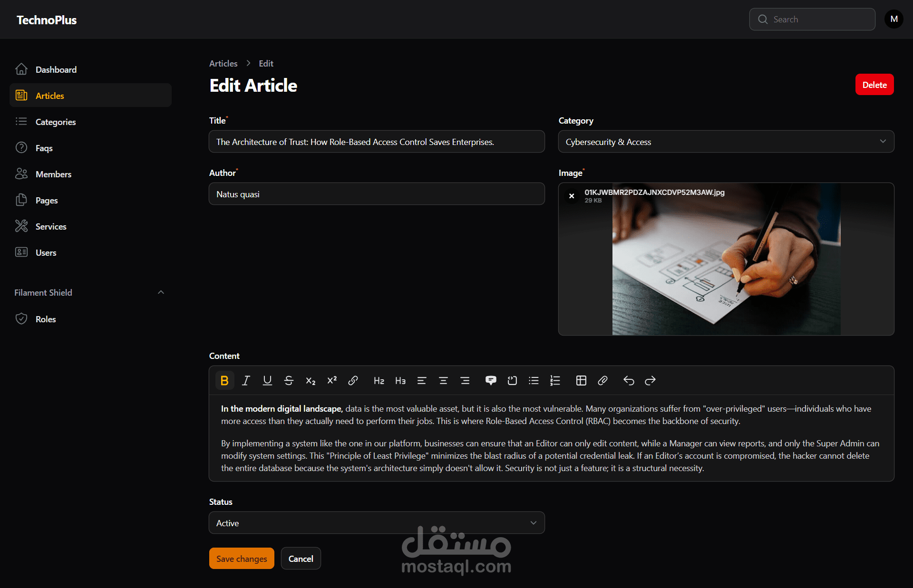Image resolution: width=913 pixels, height=588 pixels.
Task: Click the Save changes button
Action: pyautogui.click(x=242, y=559)
